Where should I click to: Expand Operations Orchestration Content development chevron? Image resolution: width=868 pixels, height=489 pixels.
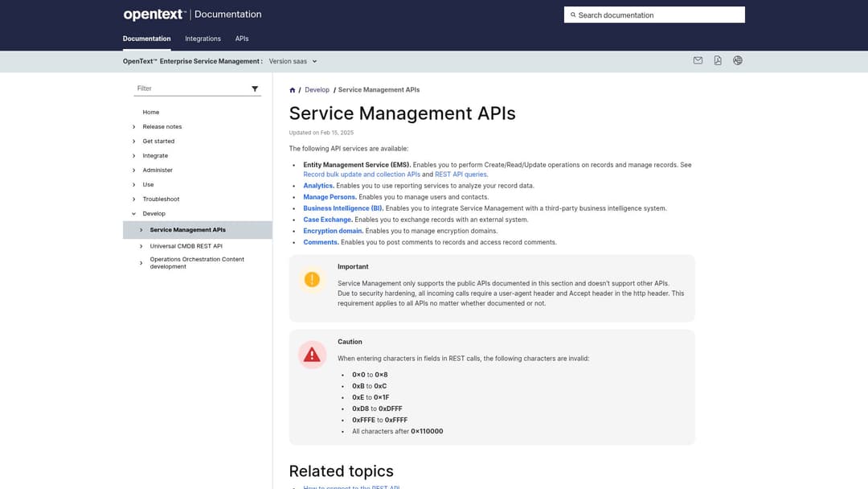coord(141,263)
